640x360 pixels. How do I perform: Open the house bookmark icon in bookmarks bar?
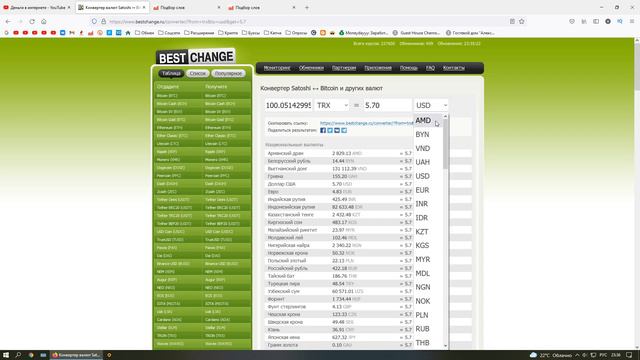pyautogui.click(x=128, y=33)
